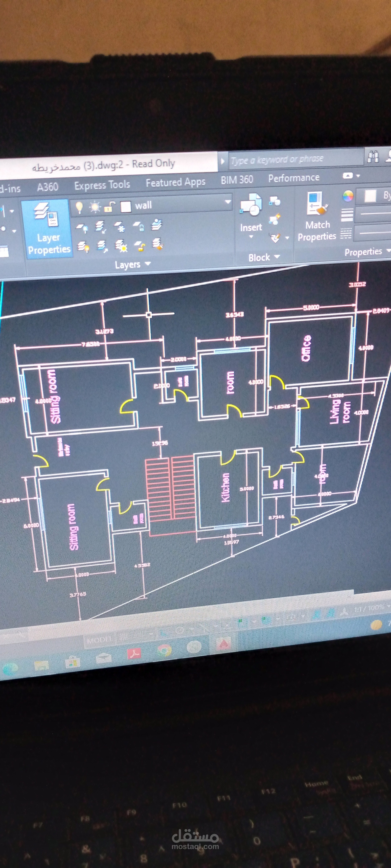
Task: Click the Layer Unlock tool icon
Action: 140,246
